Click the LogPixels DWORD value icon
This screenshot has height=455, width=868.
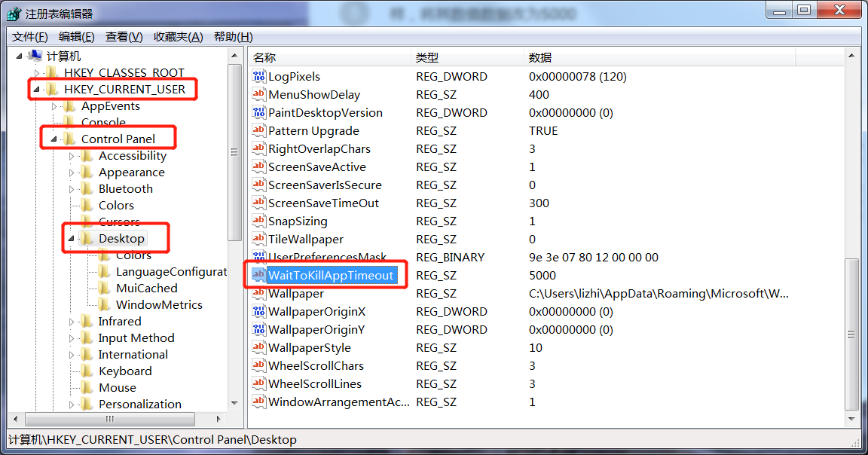pos(258,76)
